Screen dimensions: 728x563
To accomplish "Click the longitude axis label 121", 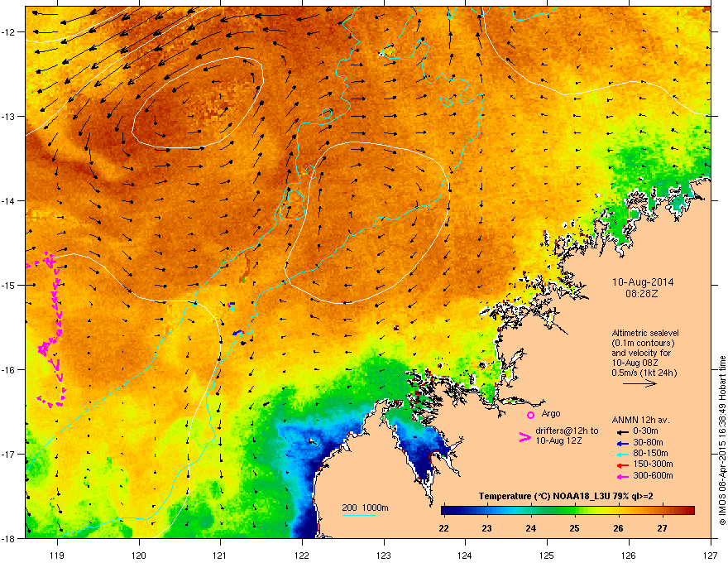I will click(x=220, y=556).
